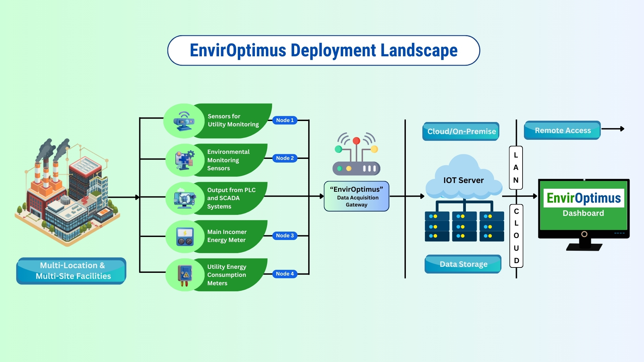Click the EnvirOptimus Deployment Landscape title banner
Viewport: 644px width, 362px height.
323,50
